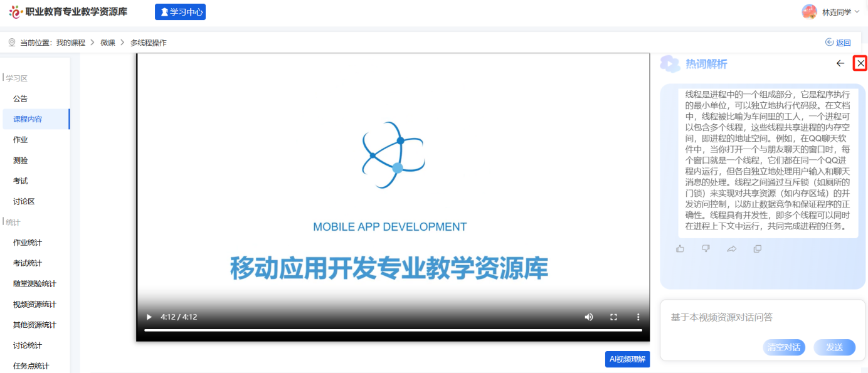Toggle fullscreen mode on the video
This screenshot has width=868, height=373.
pyautogui.click(x=614, y=317)
